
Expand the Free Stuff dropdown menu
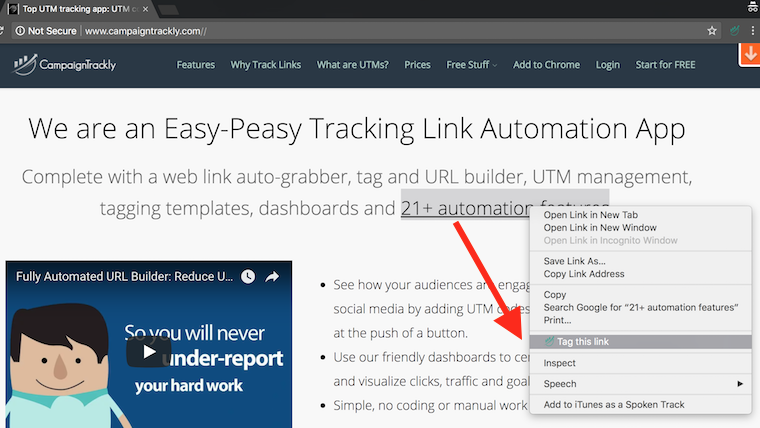[x=472, y=64]
